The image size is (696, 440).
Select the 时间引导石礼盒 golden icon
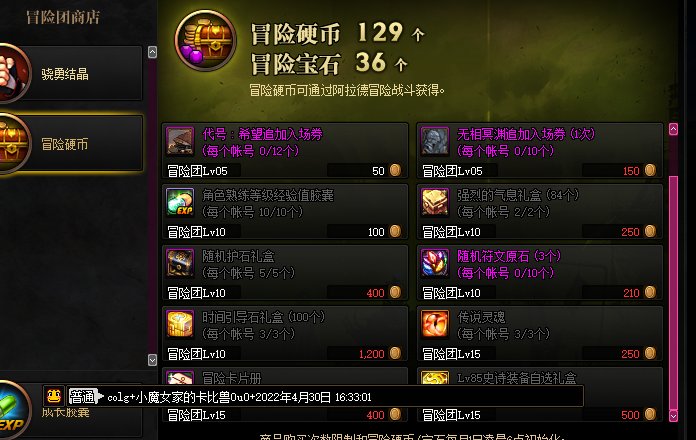pyautogui.click(x=180, y=324)
